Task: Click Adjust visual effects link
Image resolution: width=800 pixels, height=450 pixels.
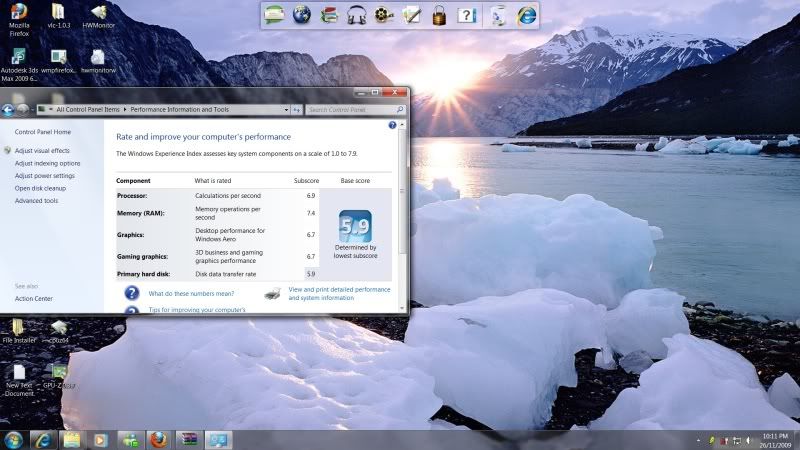Action: click(x=42, y=151)
